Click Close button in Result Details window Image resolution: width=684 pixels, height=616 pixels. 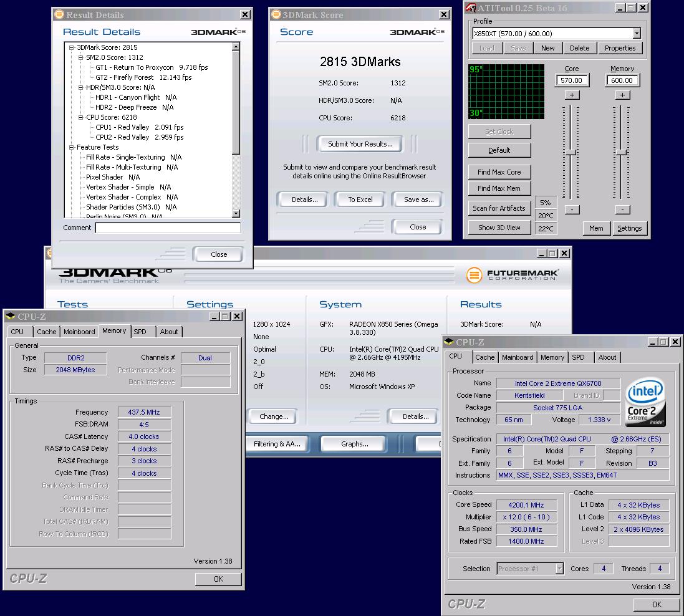point(219,254)
